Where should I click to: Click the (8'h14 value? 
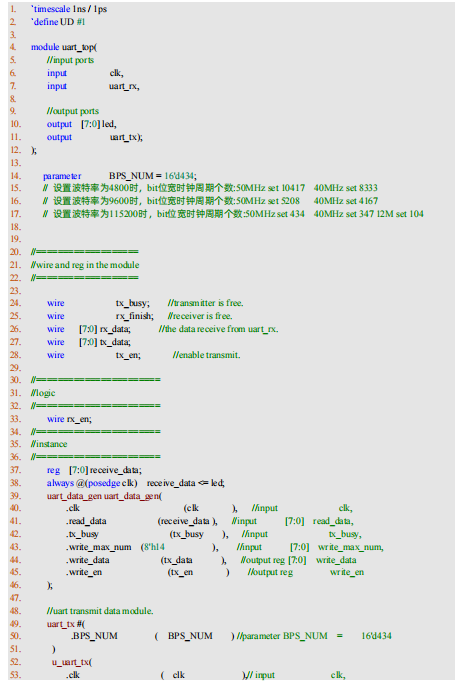point(153,547)
